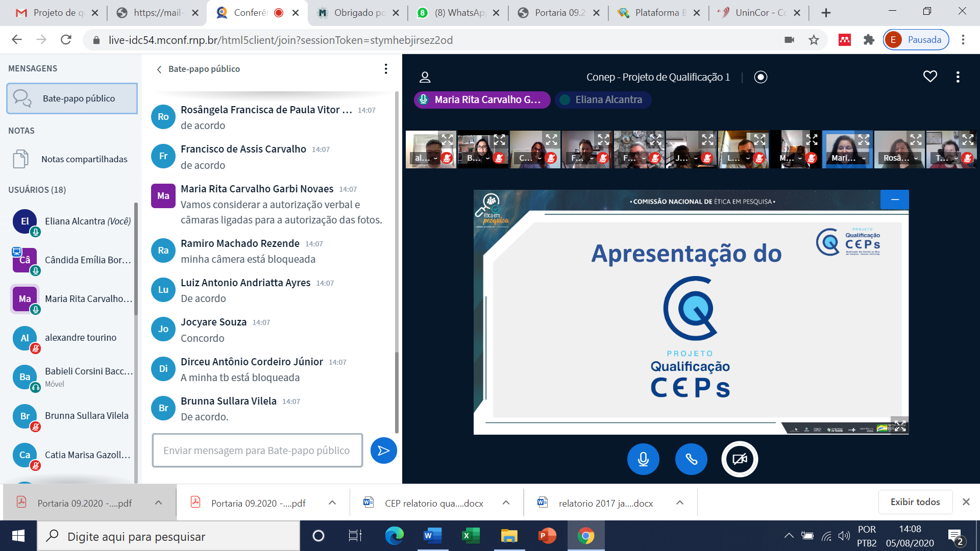Expand fullscreen on the Rosâ... webcam
Viewport: 980px width, 551px height.
click(x=916, y=139)
